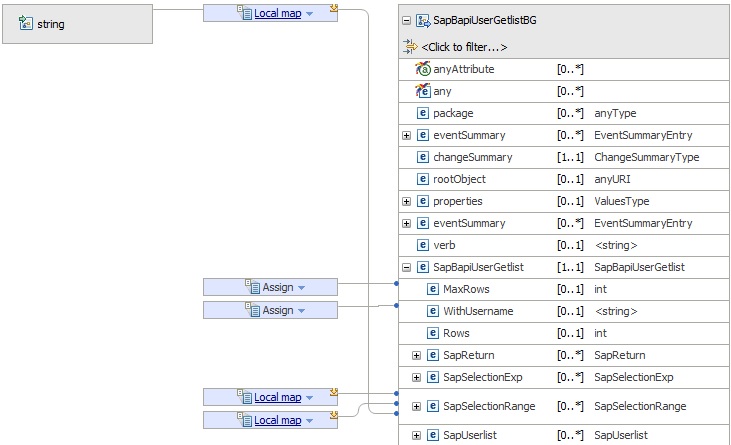The width and height of the screenshot is (731, 445).
Task: Open the dropdown arrow on the top Local map
Action: pyautogui.click(x=310, y=14)
